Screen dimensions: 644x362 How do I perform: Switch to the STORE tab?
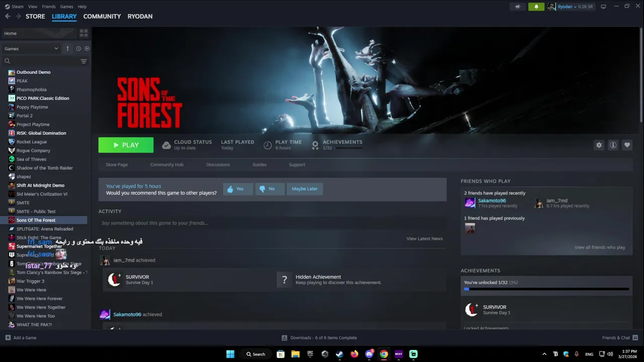[x=35, y=16]
